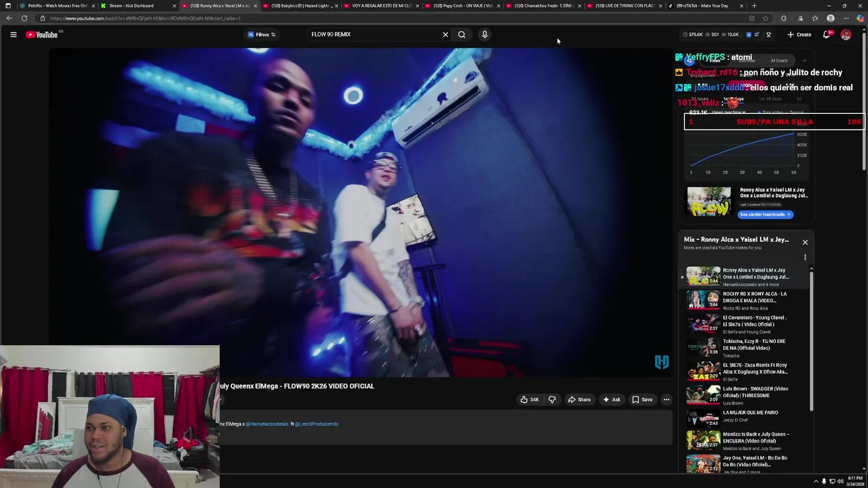Viewport: 868px width, 488px height.
Task: Open the Filters dropdown
Action: pyautogui.click(x=262, y=35)
